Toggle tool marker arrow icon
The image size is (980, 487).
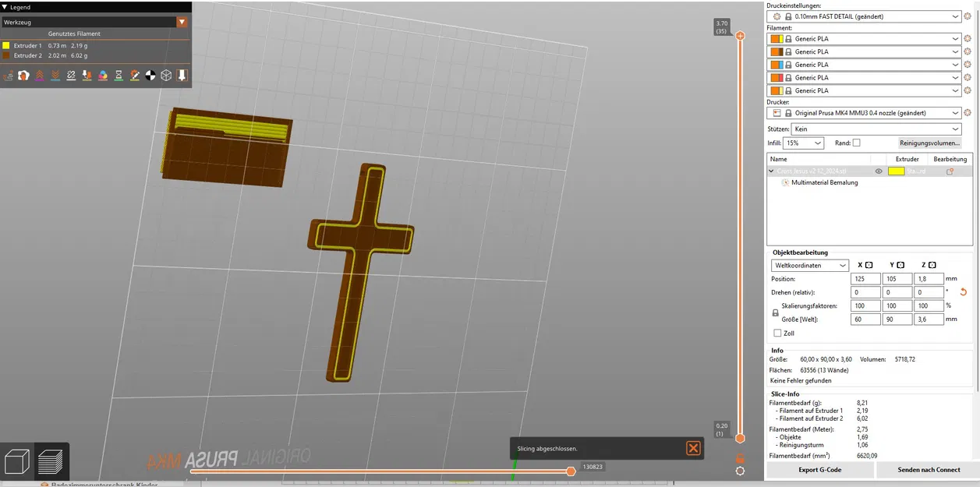point(182,76)
